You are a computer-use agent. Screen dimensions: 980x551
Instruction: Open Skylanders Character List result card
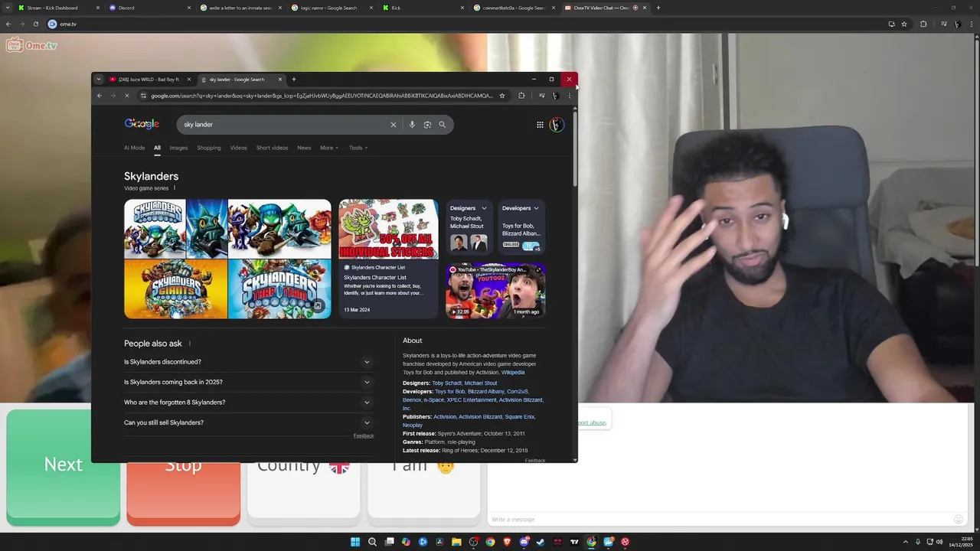click(x=389, y=259)
